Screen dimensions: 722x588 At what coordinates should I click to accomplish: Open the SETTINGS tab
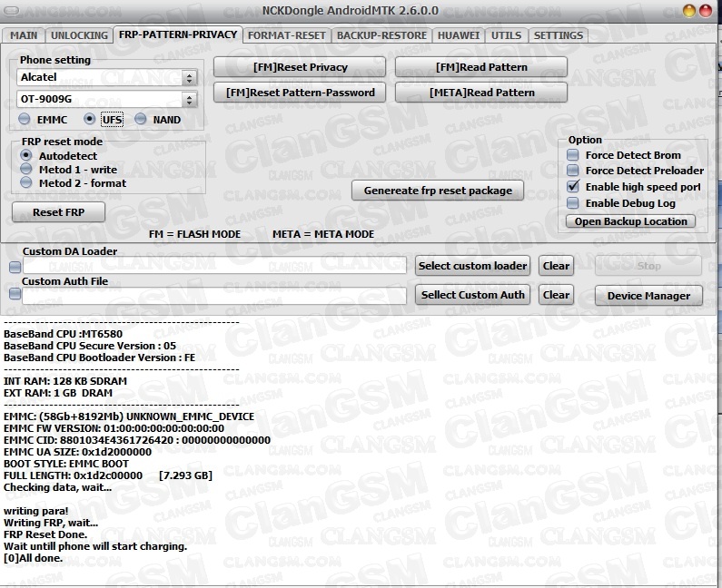559,35
